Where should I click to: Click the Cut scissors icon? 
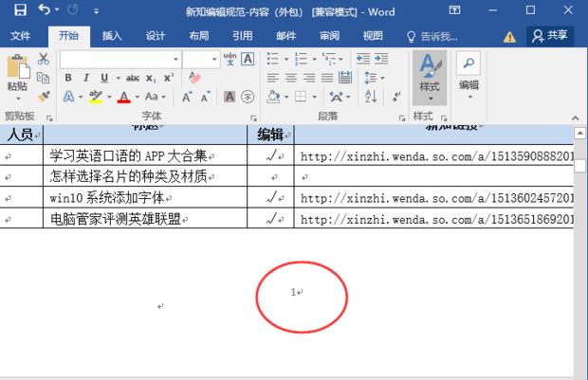pyautogui.click(x=44, y=59)
